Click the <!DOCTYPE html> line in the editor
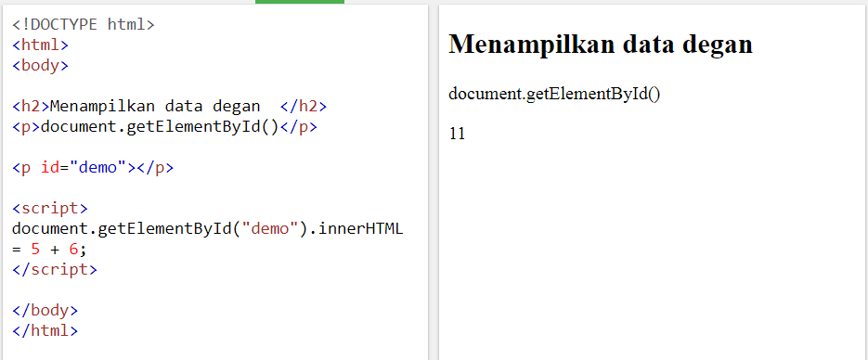 (83, 25)
